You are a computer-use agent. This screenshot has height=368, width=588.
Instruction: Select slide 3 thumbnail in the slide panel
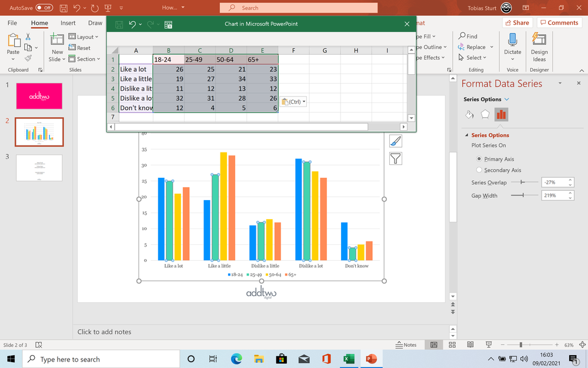[39, 168]
